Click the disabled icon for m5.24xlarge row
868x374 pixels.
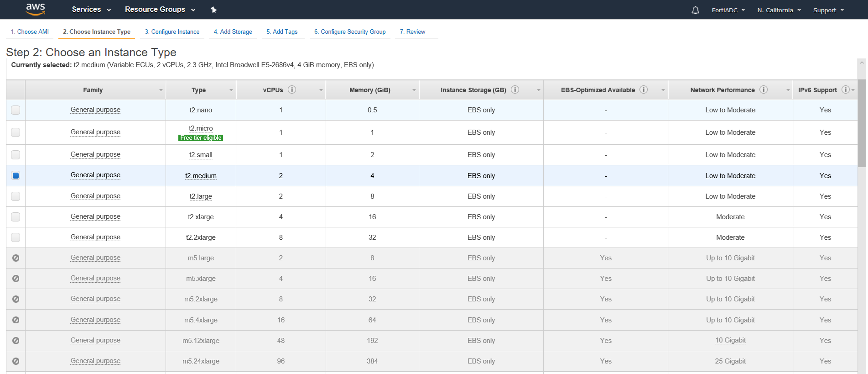[16, 361]
